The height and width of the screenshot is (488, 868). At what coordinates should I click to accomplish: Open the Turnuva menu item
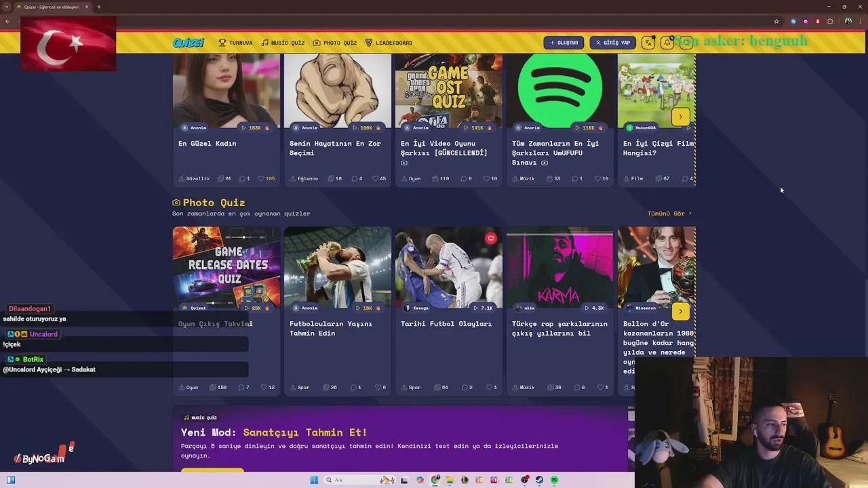[235, 43]
